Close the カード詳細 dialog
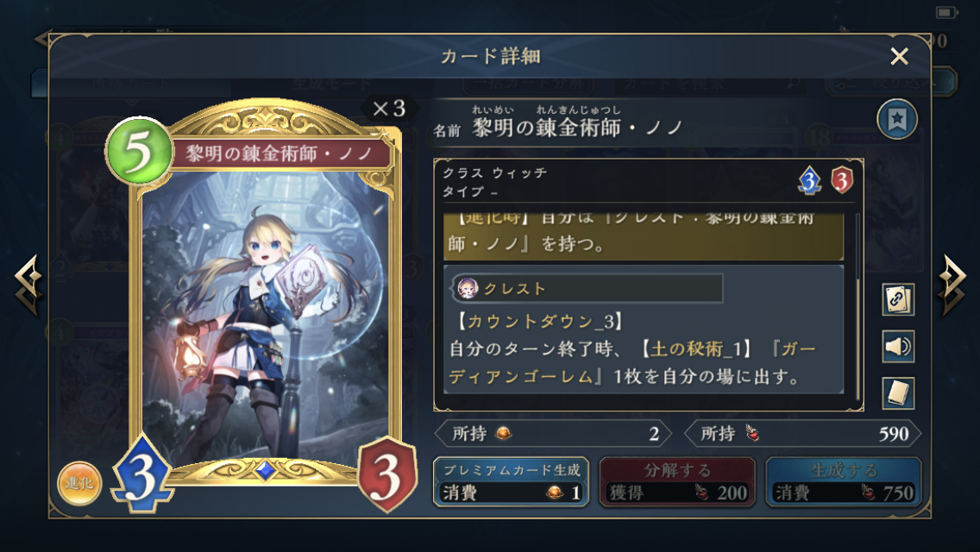 coord(900,57)
